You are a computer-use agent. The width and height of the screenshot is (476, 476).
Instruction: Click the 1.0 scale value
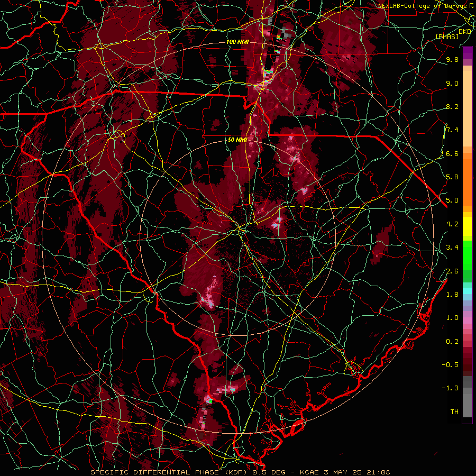click(x=452, y=318)
